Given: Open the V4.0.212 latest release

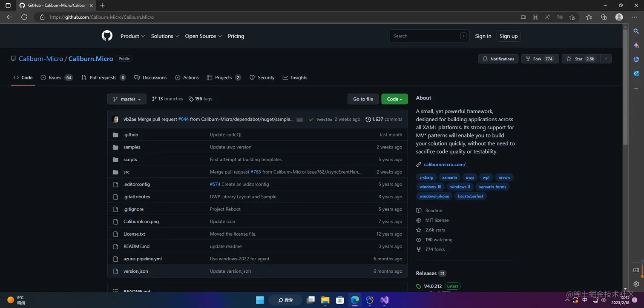Looking at the screenshot, I should 433,286.
